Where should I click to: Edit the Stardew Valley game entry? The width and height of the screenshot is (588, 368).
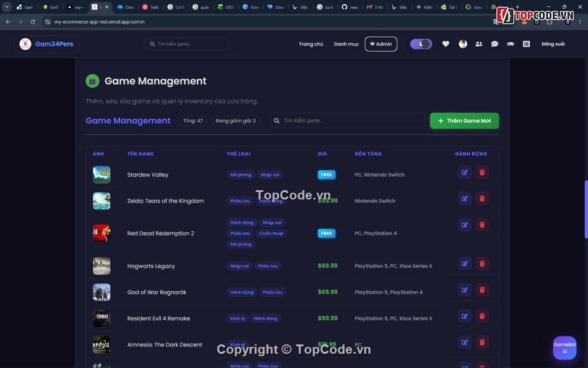point(465,172)
